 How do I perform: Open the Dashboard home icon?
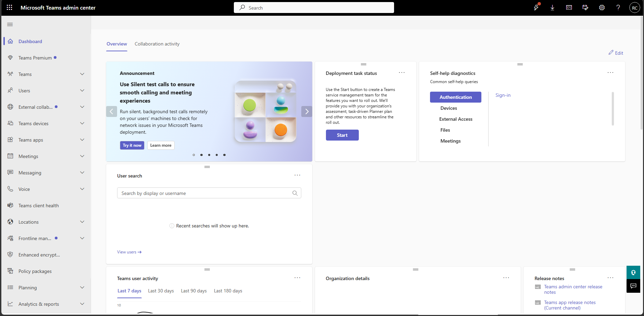(x=10, y=41)
